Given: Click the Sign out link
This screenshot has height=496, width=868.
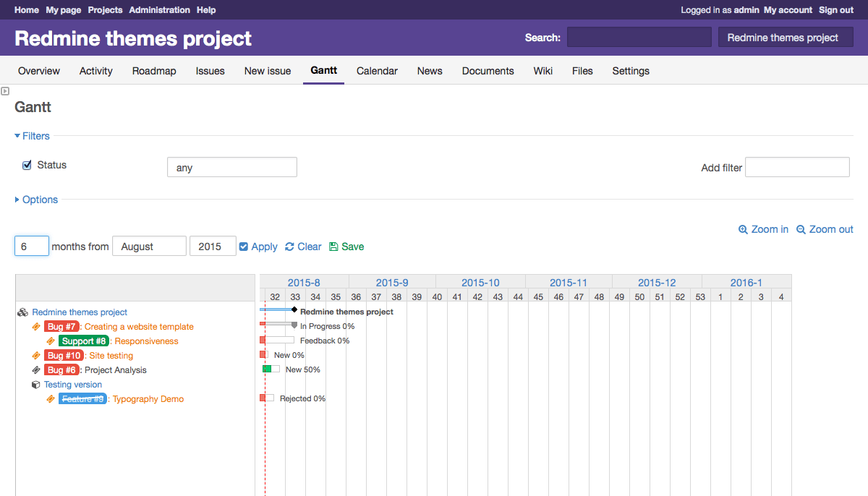Looking at the screenshot, I should click(835, 10).
